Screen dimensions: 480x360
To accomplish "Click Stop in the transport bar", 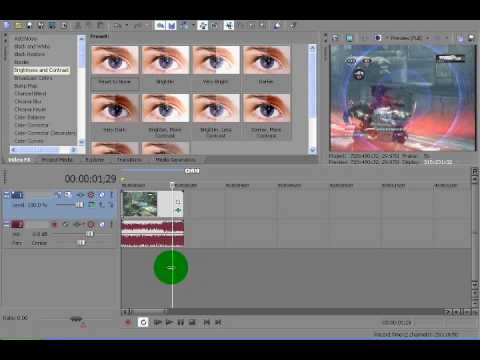I will [x=192, y=322].
